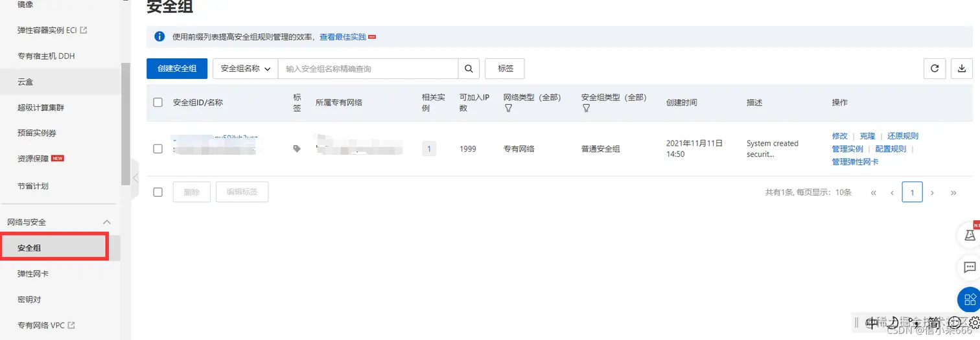
Task: Go to the previous page arrow
Action: tap(892, 192)
